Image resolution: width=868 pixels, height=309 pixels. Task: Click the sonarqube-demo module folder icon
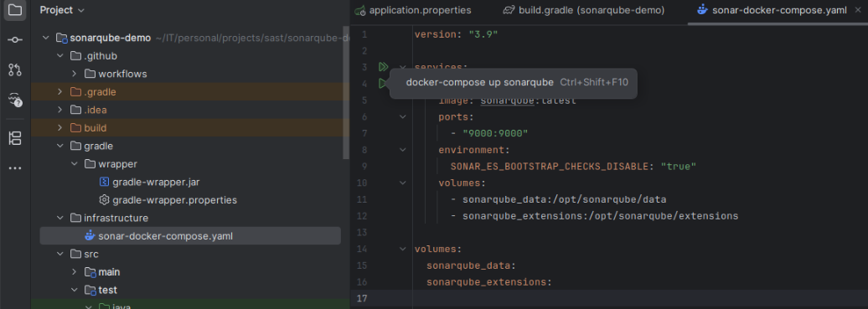61,39
